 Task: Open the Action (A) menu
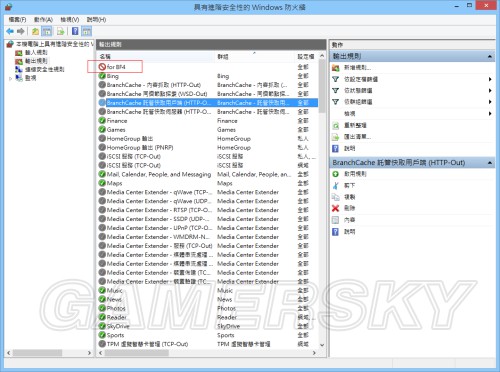43,20
